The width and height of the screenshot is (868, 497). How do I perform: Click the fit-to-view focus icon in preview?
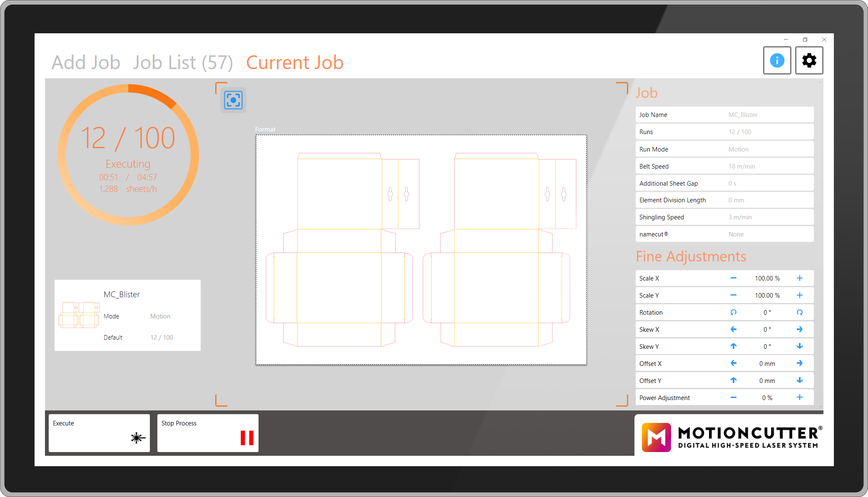(x=233, y=100)
